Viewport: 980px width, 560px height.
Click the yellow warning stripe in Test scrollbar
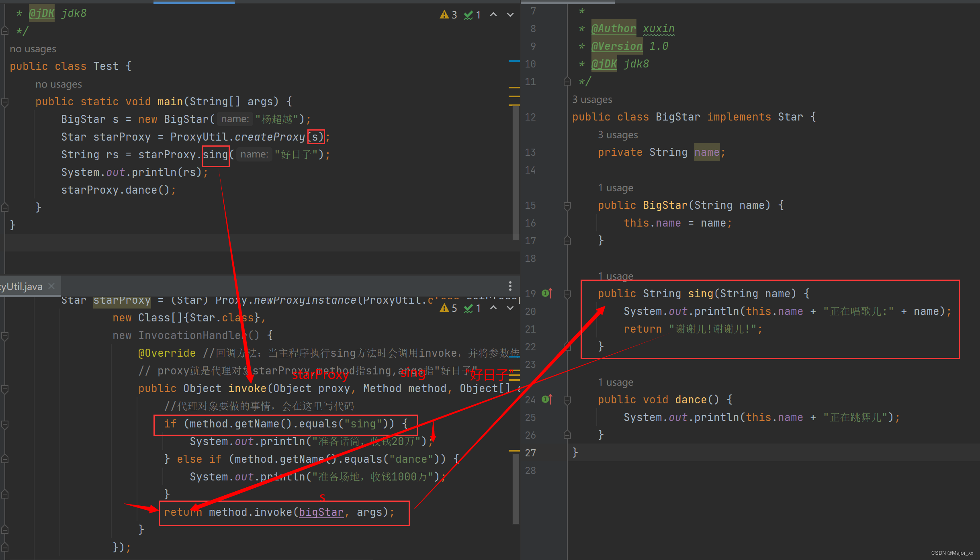[x=514, y=88]
